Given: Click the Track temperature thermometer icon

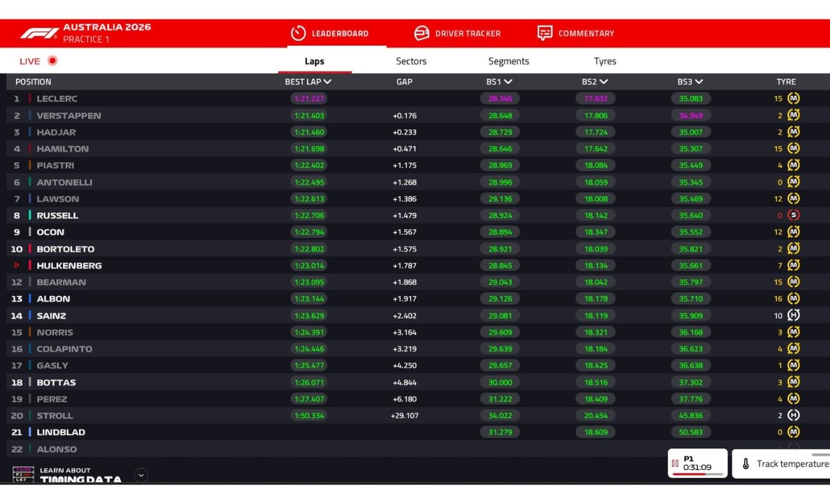Looking at the screenshot, I should 746,464.
